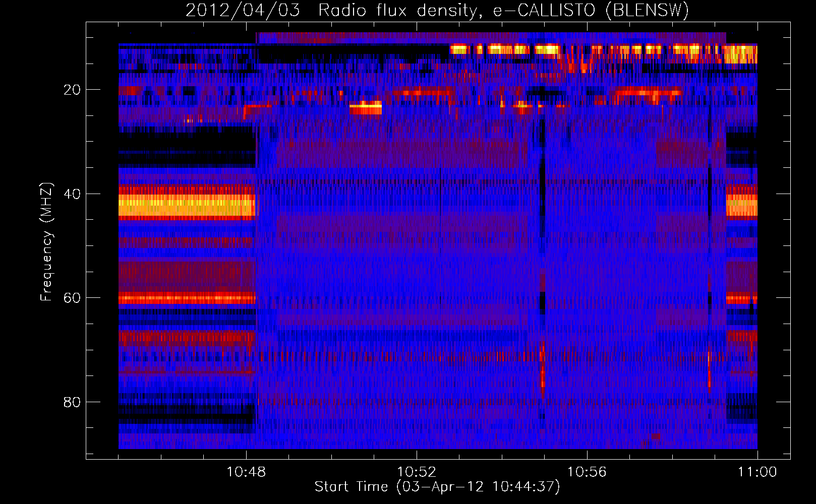The image size is (816, 504).
Task: Click the 10:48 time tick label
Action: [x=246, y=472]
